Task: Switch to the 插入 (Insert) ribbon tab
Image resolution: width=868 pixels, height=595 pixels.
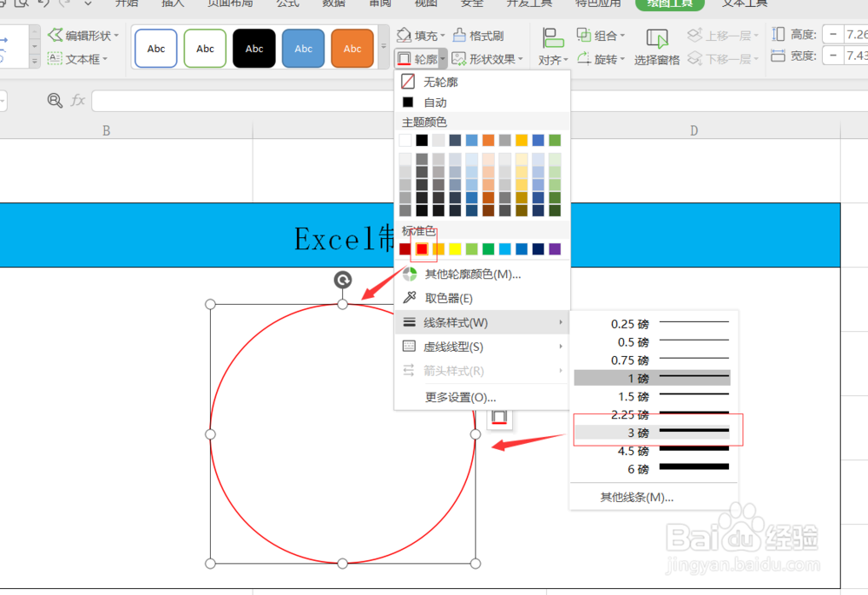Action: (x=172, y=3)
